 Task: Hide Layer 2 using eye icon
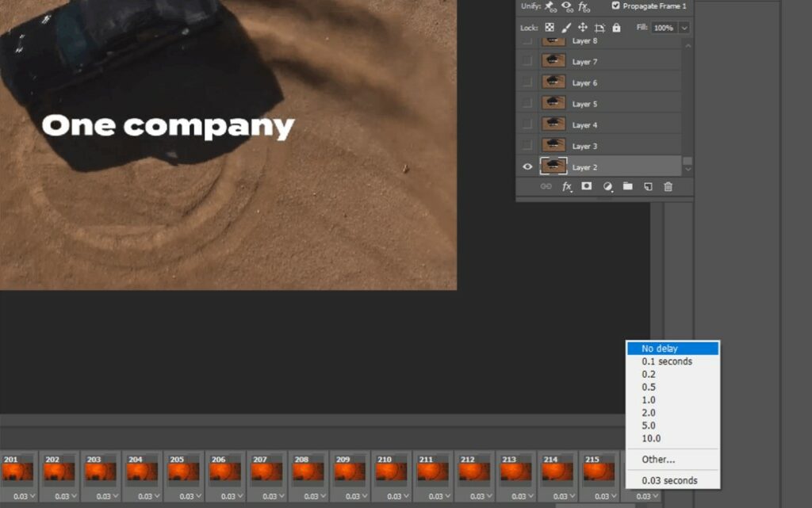(527, 167)
